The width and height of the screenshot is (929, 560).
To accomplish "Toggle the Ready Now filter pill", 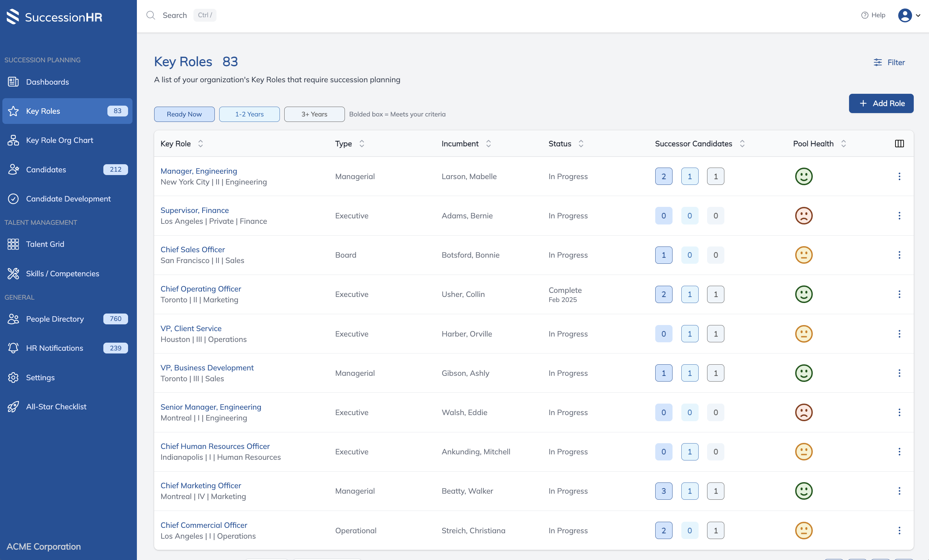I will click(x=184, y=114).
